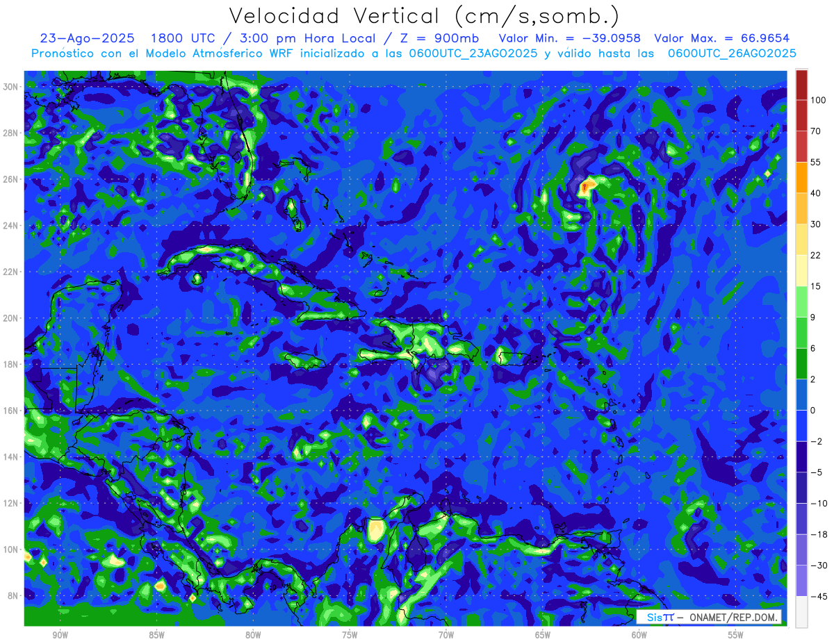This screenshot has height=644, width=834.
Task: Click the 24N latitude label
Action: click(12, 226)
